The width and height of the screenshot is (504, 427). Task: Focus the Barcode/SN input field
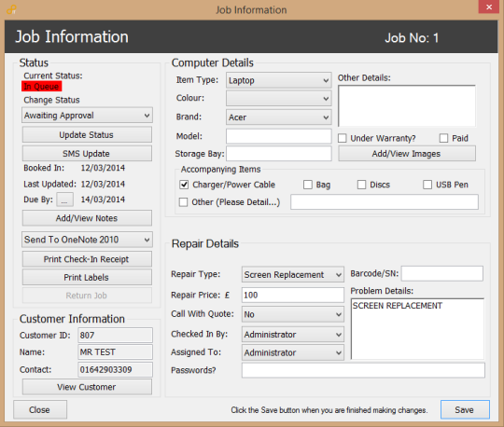[x=442, y=273]
